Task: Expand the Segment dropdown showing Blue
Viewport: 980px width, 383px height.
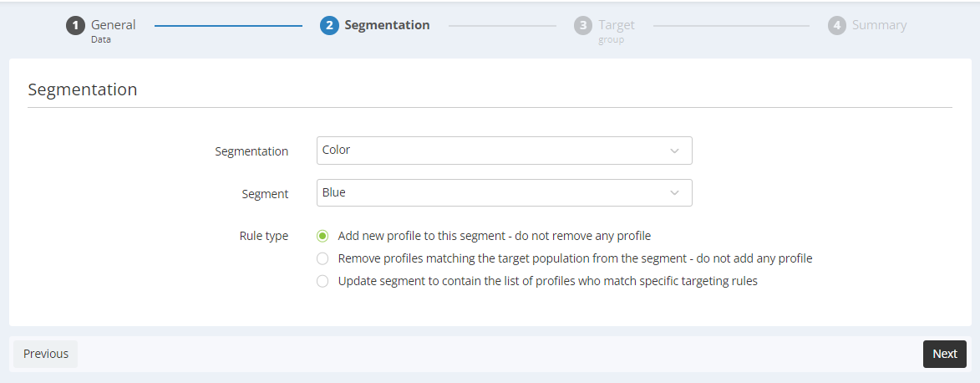Action: (505, 192)
